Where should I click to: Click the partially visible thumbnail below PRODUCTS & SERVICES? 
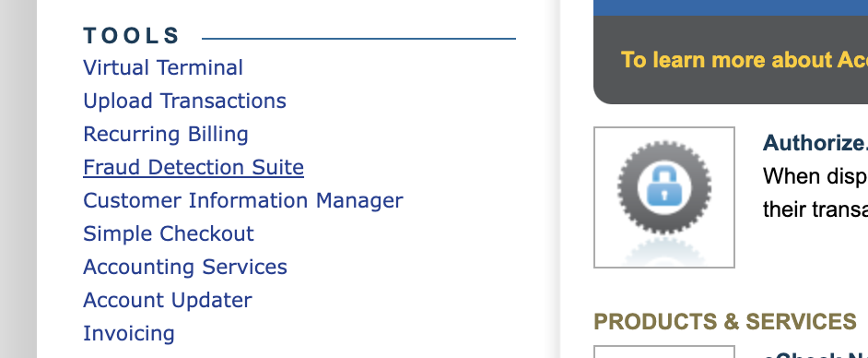click(x=663, y=352)
